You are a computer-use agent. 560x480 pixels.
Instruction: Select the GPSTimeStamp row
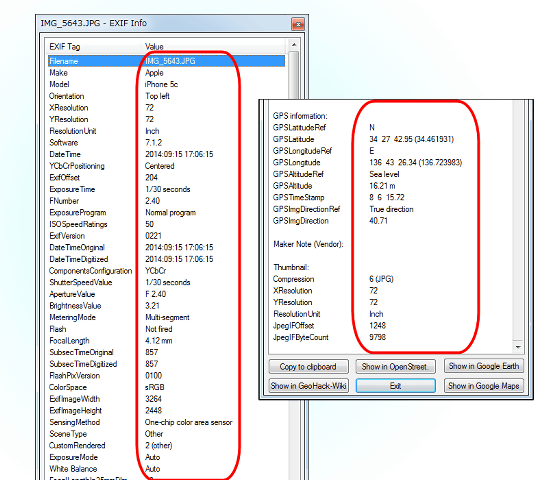tap(391, 198)
